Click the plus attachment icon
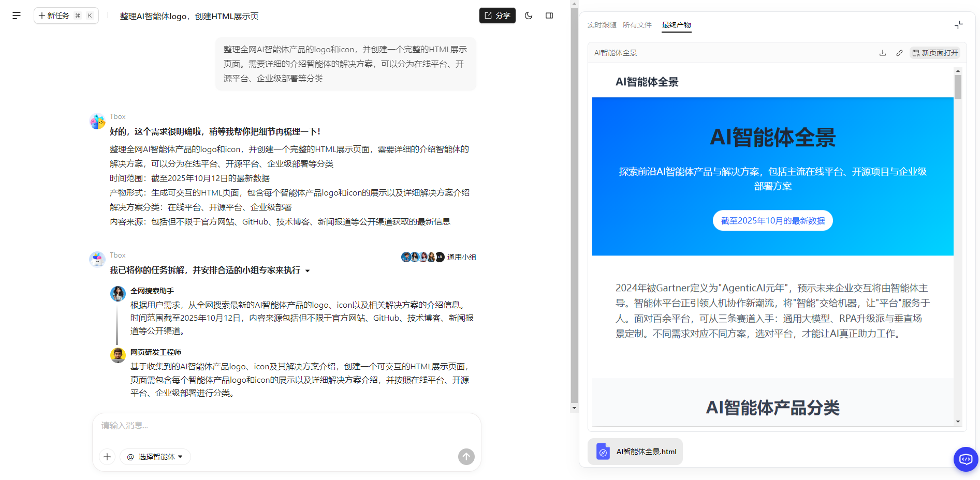 tap(107, 457)
